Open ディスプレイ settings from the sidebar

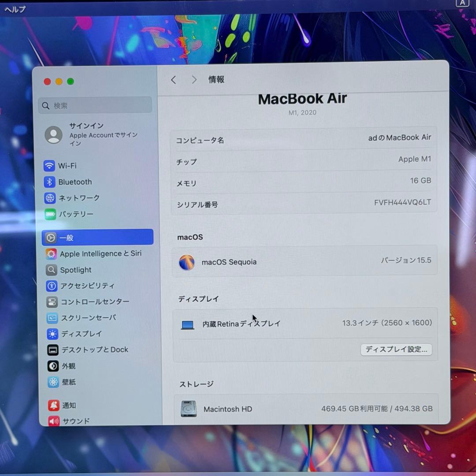pos(81,334)
